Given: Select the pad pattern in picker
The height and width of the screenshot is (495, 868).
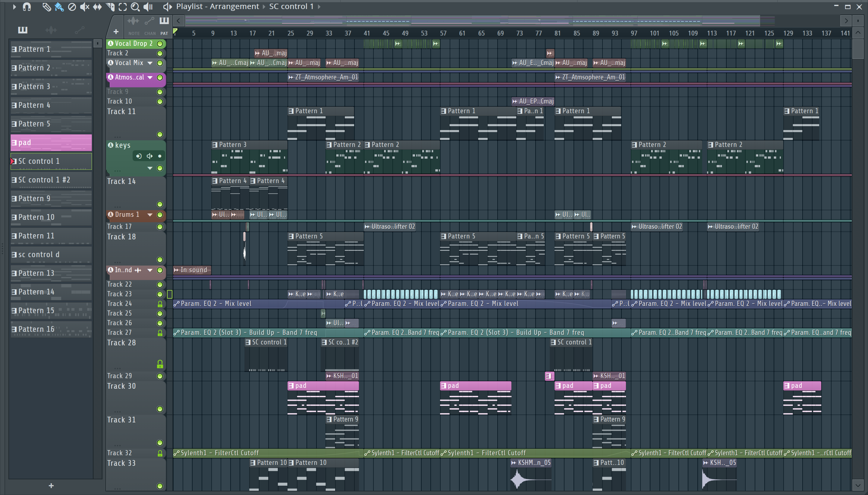Looking at the screenshot, I should click(51, 143).
